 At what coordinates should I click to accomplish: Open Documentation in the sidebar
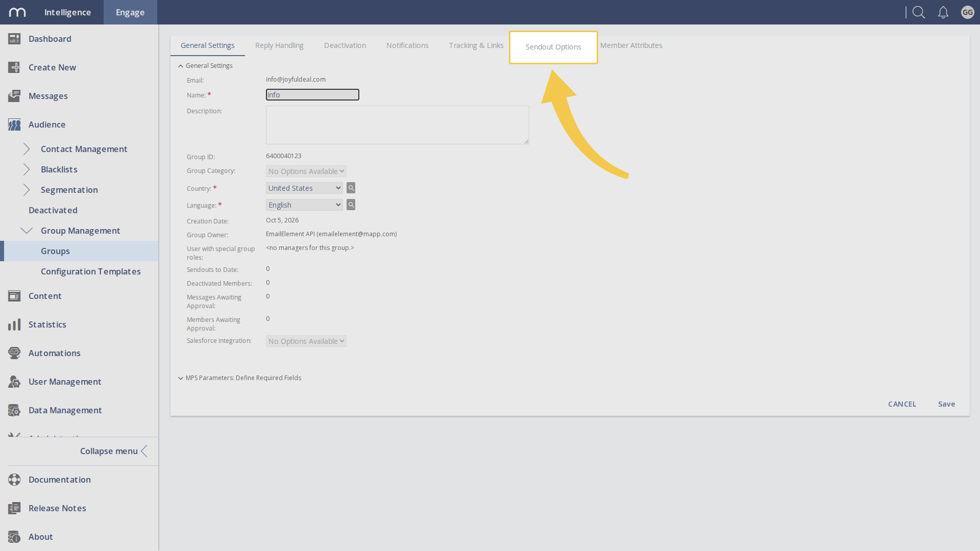click(60, 480)
